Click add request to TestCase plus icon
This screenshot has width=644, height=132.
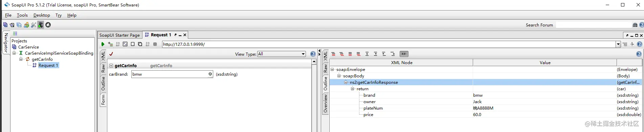point(110,44)
